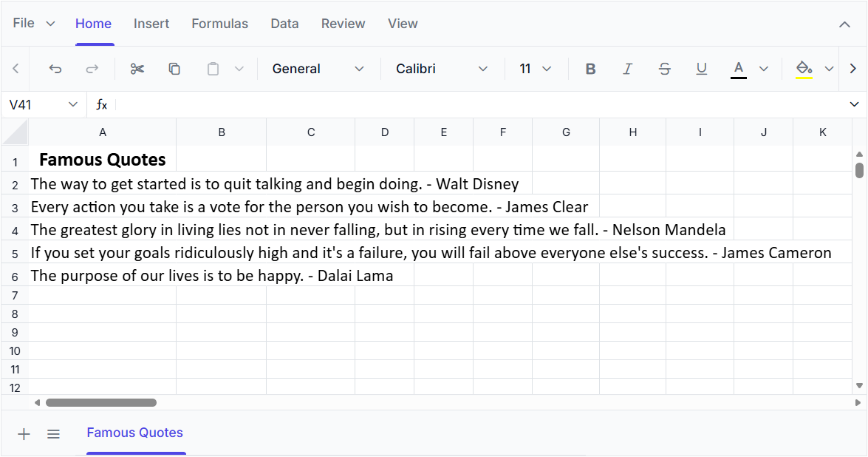The image size is (868, 457).
Task: Select the Famous Quotes sheet tab
Action: click(x=134, y=433)
